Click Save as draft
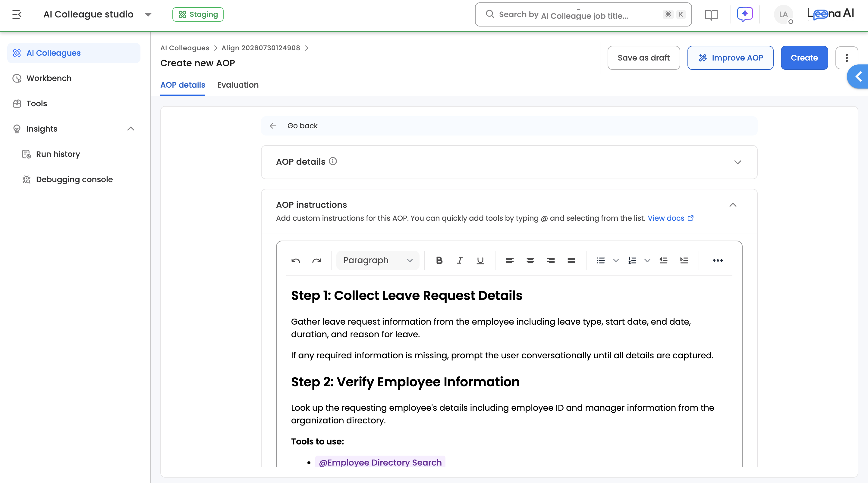868x483 pixels. [x=643, y=58]
